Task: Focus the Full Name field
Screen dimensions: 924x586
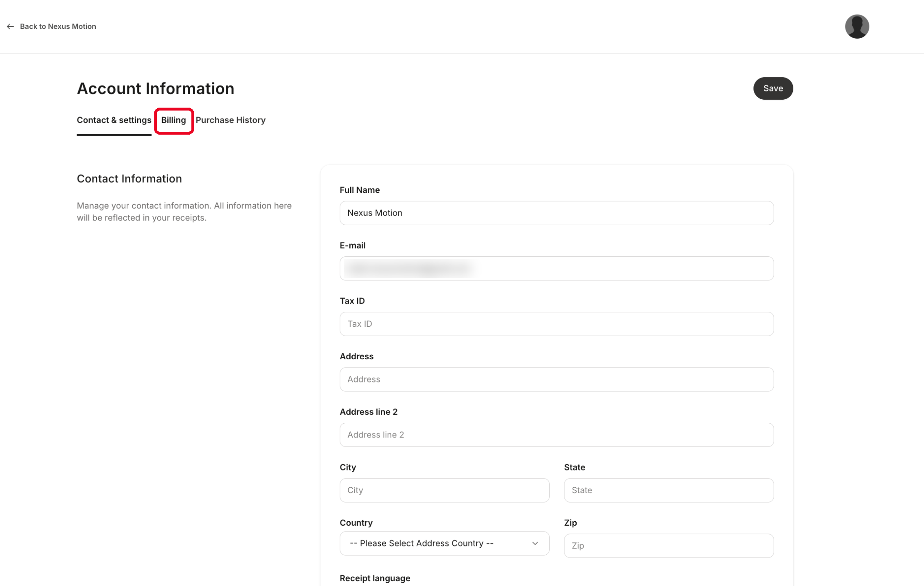Action: pos(556,213)
